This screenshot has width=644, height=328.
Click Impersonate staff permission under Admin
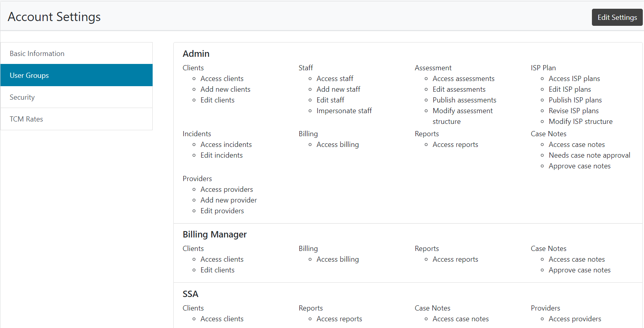click(x=344, y=111)
